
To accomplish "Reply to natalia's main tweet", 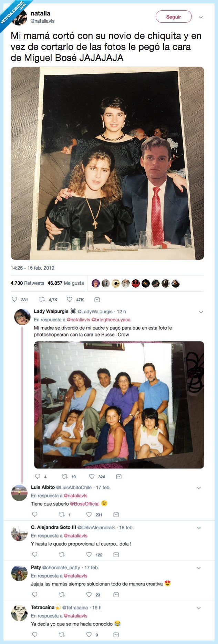I will point(14,299).
